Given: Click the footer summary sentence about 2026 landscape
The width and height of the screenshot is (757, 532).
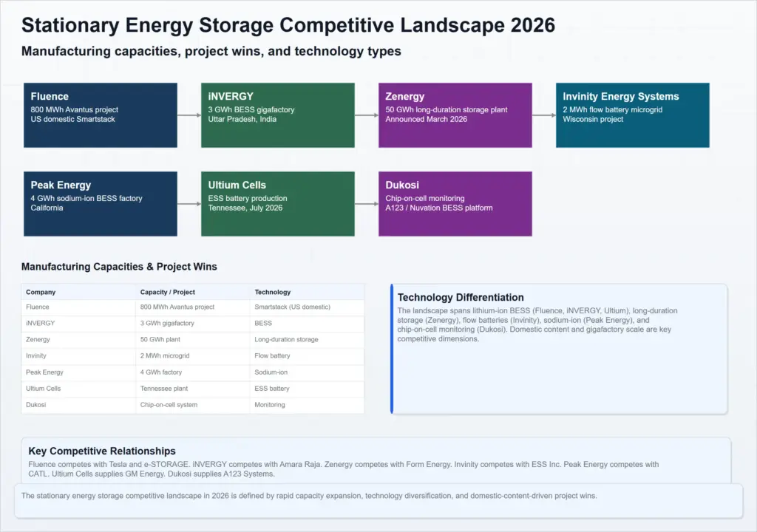Looking at the screenshot, I should (309, 496).
